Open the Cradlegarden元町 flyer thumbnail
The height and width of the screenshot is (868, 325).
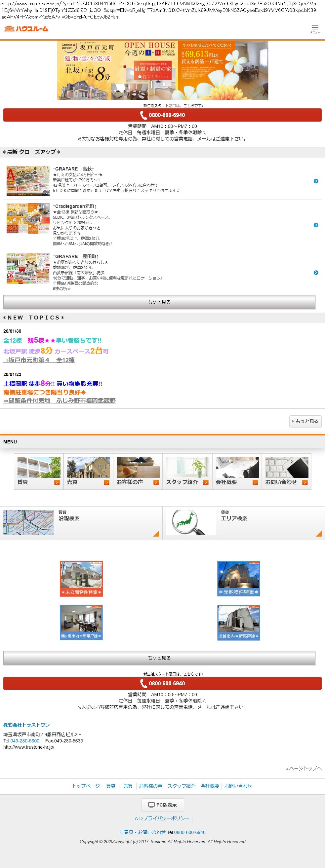[x=28, y=218]
